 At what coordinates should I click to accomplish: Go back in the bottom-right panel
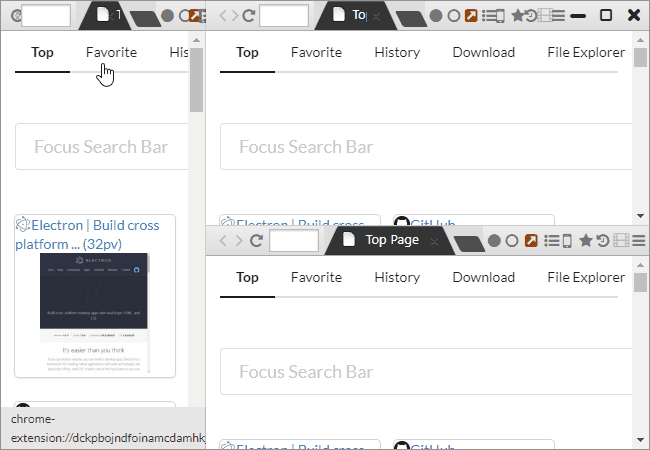point(223,241)
